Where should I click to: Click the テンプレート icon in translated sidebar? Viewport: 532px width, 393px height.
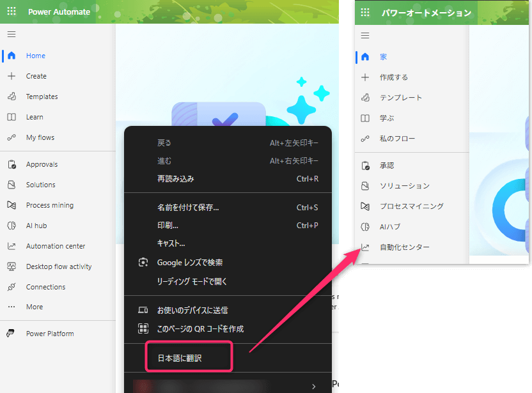pyautogui.click(x=365, y=98)
